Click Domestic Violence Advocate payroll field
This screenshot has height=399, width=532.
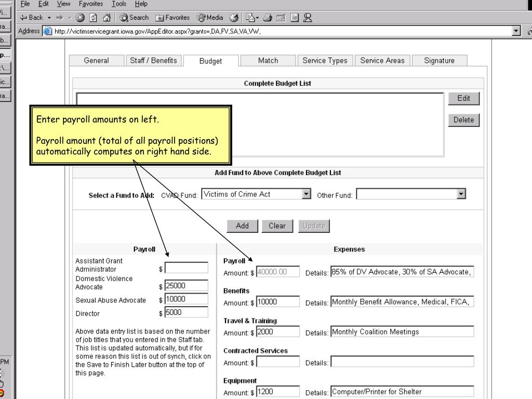(x=187, y=285)
